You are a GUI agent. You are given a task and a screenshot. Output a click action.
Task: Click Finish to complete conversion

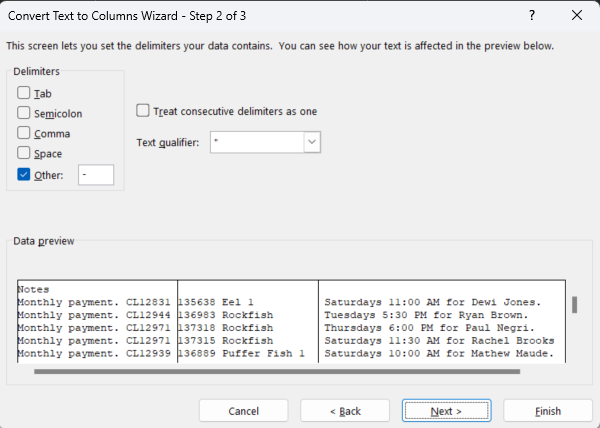pyautogui.click(x=548, y=411)
